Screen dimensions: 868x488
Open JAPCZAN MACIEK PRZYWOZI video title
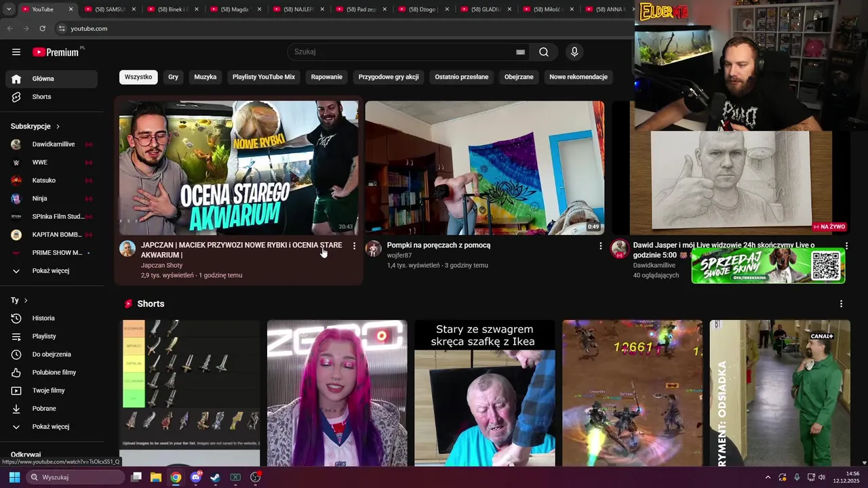tap(241, 250)
